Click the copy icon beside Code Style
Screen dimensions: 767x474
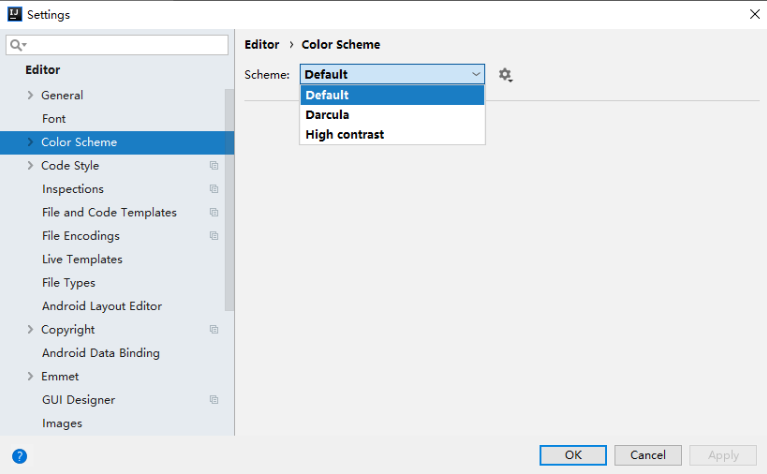pos(213,166)
